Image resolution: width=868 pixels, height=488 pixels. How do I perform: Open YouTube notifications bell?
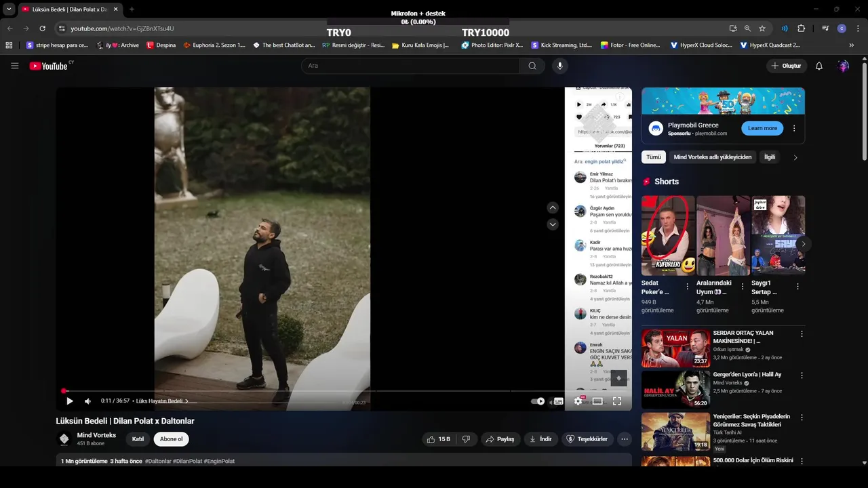click(818, 66)
